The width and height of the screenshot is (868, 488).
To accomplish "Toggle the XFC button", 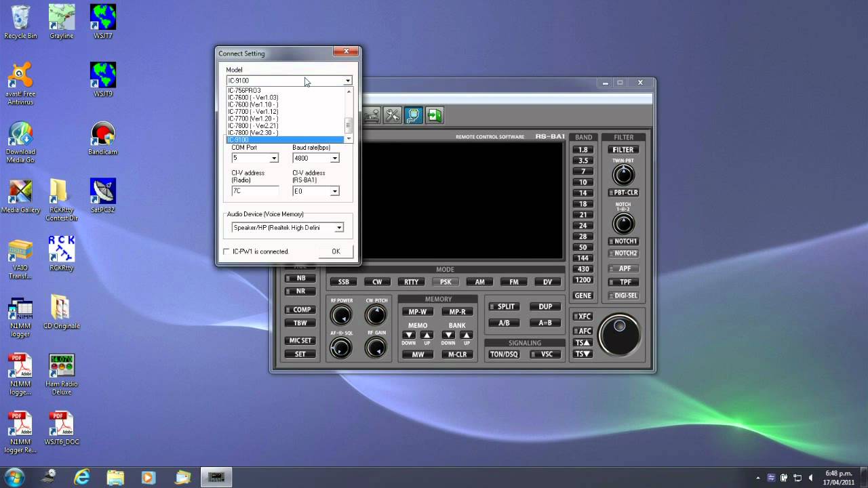I will coord(583,317).
